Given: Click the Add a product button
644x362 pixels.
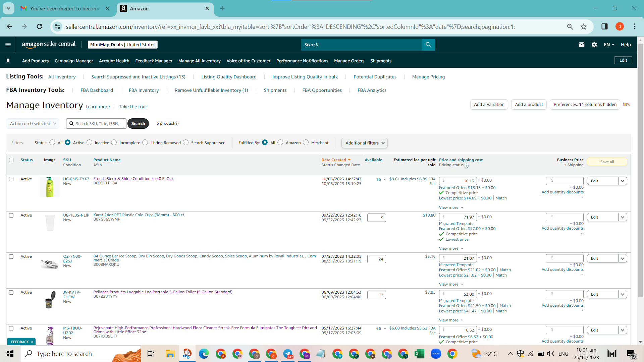Looking at the screenshot, I should 529,104.
